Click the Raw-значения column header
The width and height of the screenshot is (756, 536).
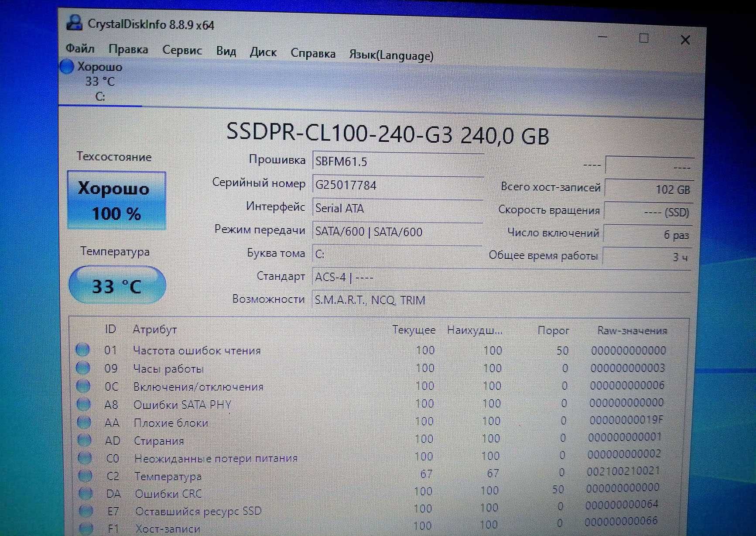[632, 331]
